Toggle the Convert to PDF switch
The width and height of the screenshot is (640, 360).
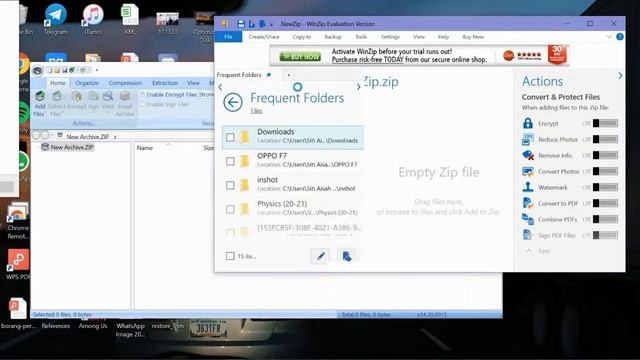pos(605,203)
